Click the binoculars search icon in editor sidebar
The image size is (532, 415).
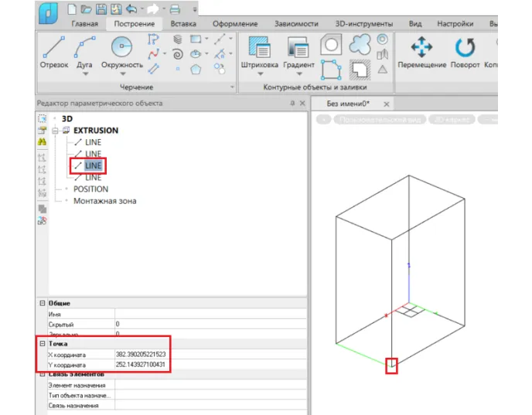click(x=42, y=141)
